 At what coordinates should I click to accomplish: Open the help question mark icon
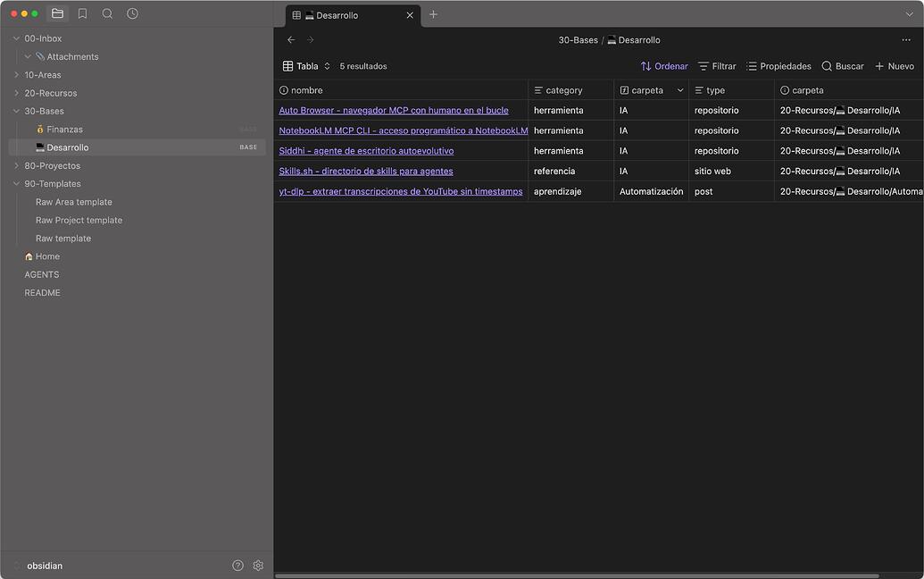point(237,566)
